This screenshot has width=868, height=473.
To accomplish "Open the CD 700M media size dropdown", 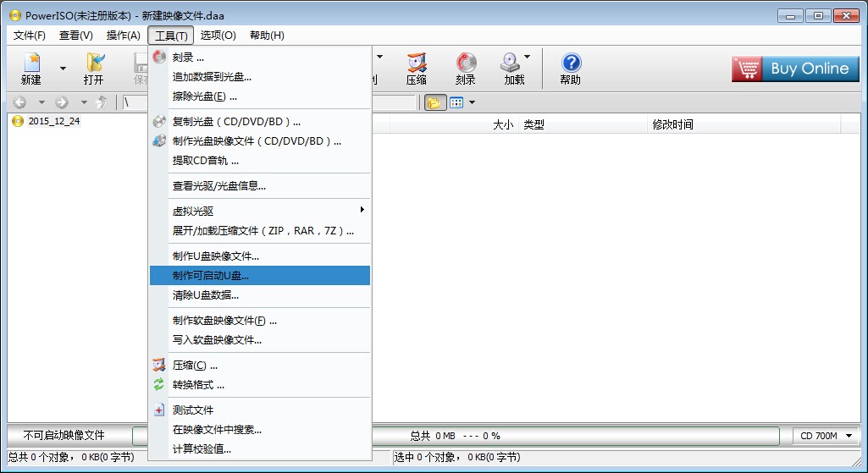I will (x=826, y=436).
